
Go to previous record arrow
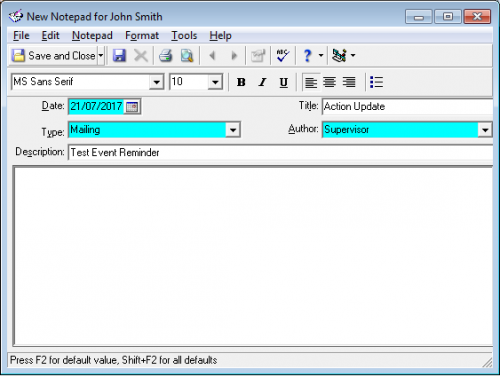[212, 55]
